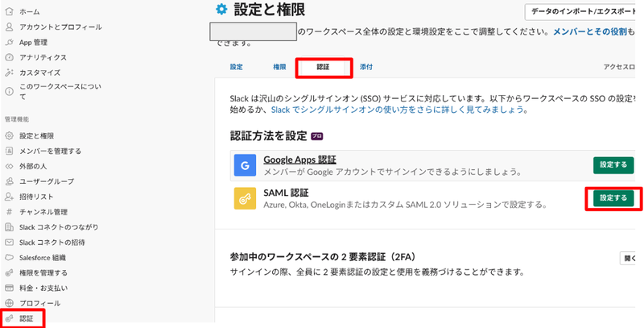Click the building icon beside Slack コネクトのつながり
The width and height of the screenshot is (644, 328).
9,227
